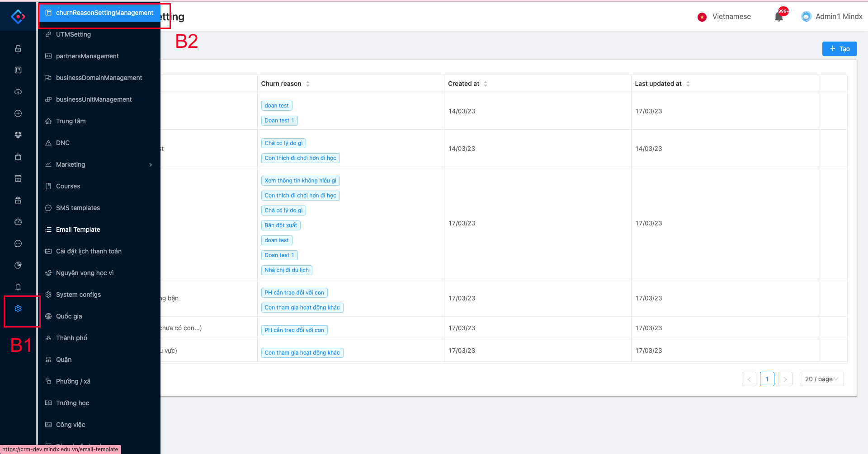The width and height of the screenshot is (868, 454).
Task: Open the 20 / page size dropdown
Action: click(x=821, y=379)
